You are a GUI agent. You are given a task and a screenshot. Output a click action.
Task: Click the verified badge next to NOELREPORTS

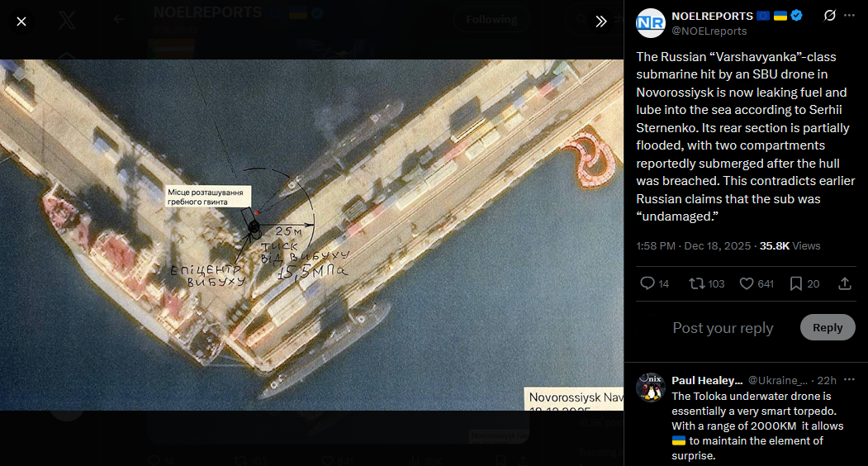[797, 16]
